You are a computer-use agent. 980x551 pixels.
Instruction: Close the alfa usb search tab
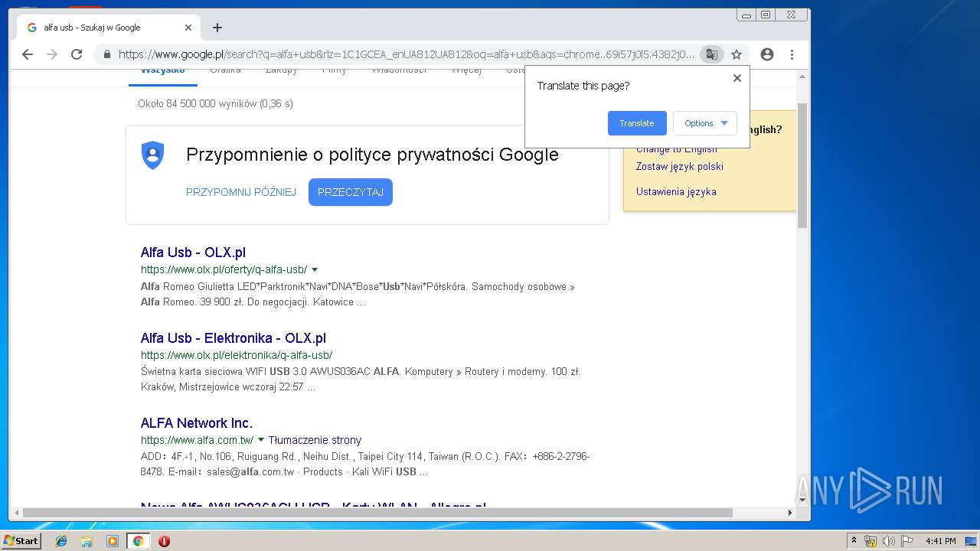tap(188, 28)
